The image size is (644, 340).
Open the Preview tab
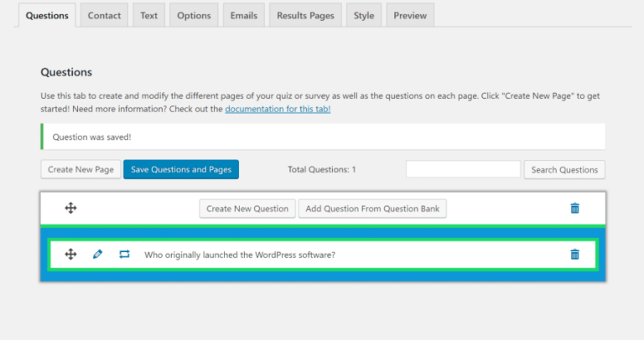pos(410,15)
